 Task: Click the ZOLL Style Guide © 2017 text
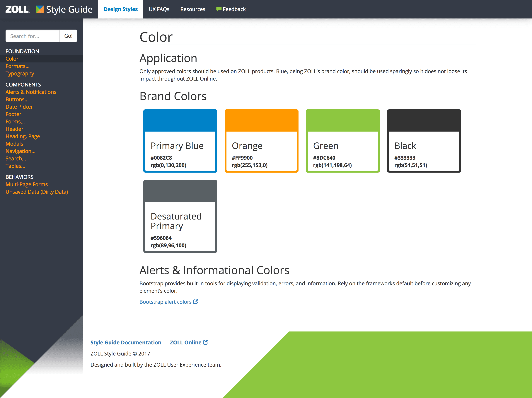click(120, 353)
